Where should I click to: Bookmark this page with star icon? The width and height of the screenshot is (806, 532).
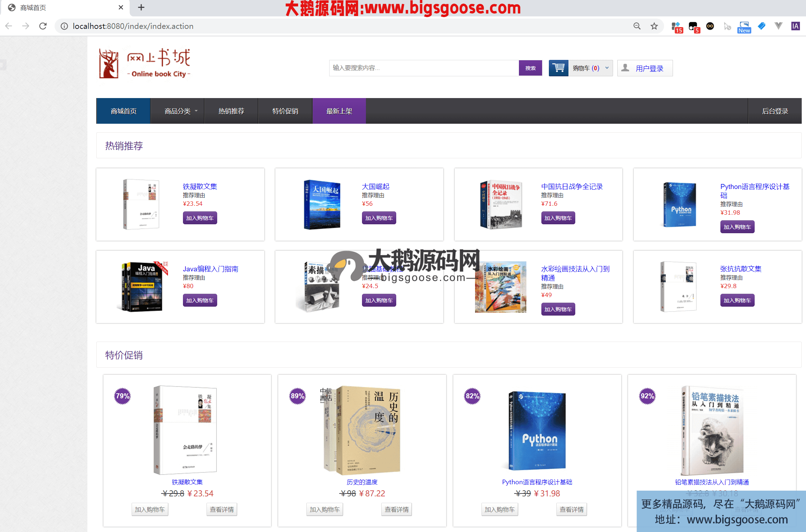[x=654, y=26]
